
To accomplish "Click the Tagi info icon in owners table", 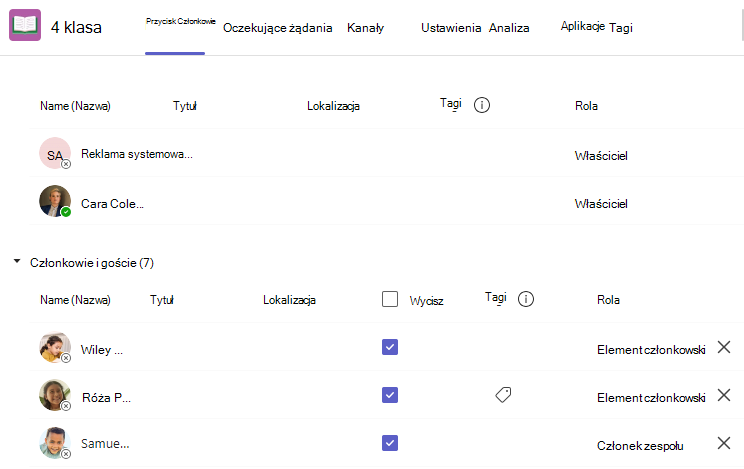I will 482,105.
